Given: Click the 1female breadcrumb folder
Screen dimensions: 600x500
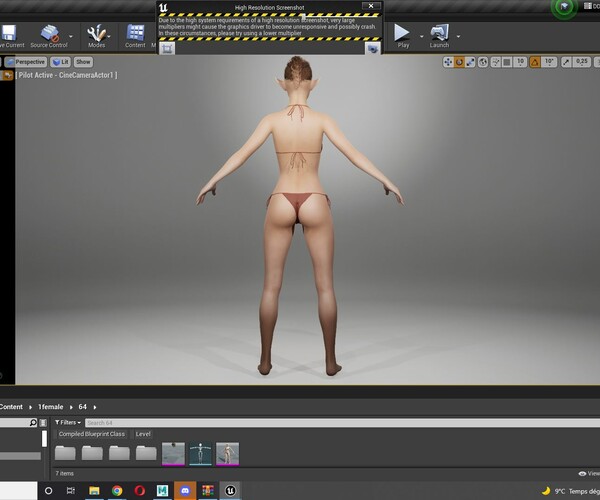Looking at the screenshot, I should [x=51, y=407].
